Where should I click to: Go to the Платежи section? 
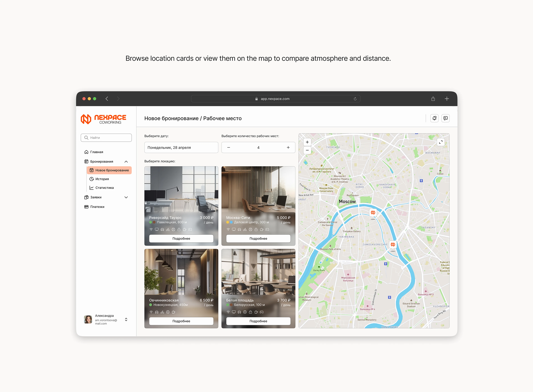click(x=97, y=207)
